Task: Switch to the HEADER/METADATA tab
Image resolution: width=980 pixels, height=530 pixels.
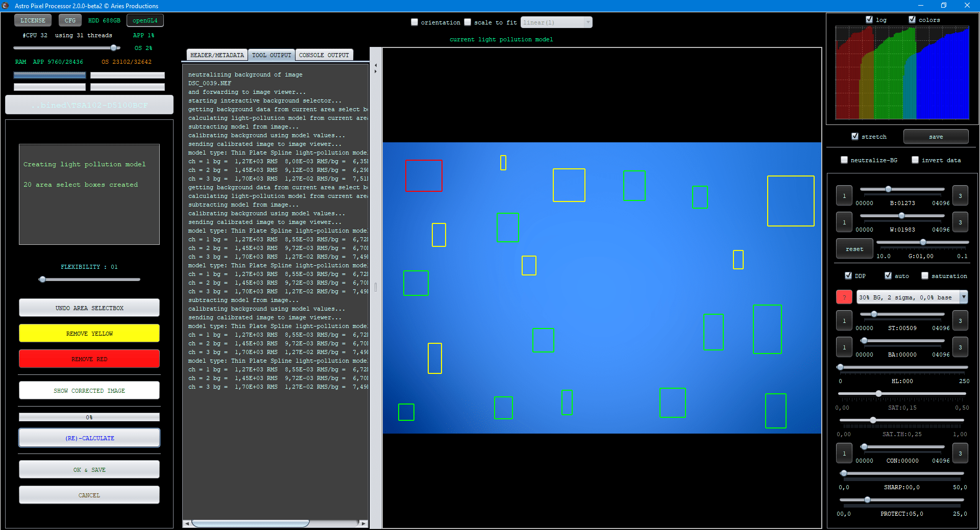Action: 217,55
